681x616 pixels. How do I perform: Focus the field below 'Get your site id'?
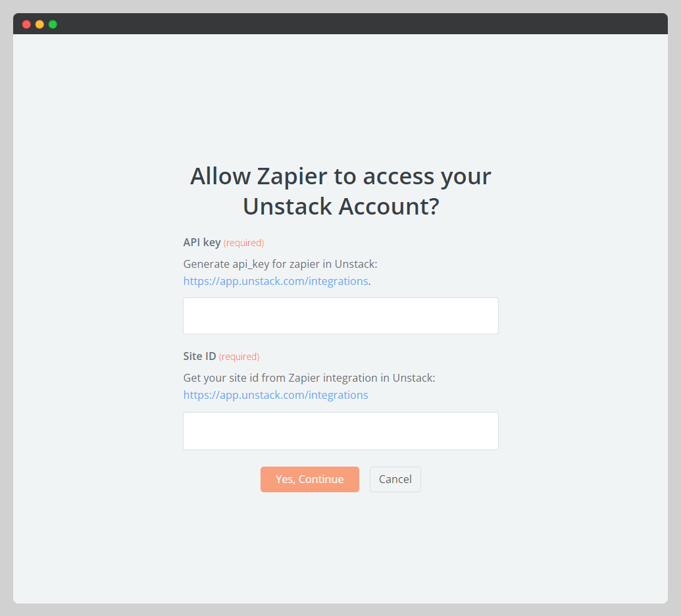[340, 431]
